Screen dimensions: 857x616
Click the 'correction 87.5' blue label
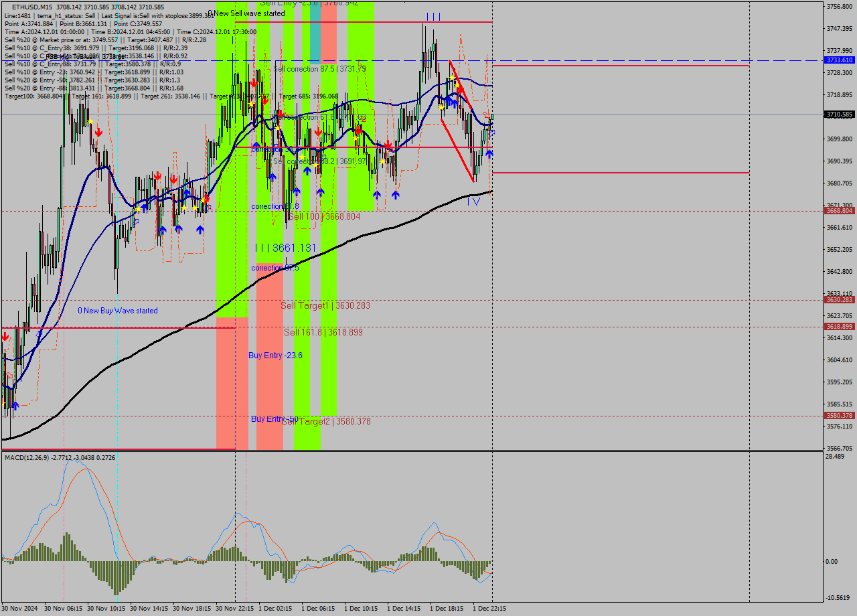[x=275, y=268]
